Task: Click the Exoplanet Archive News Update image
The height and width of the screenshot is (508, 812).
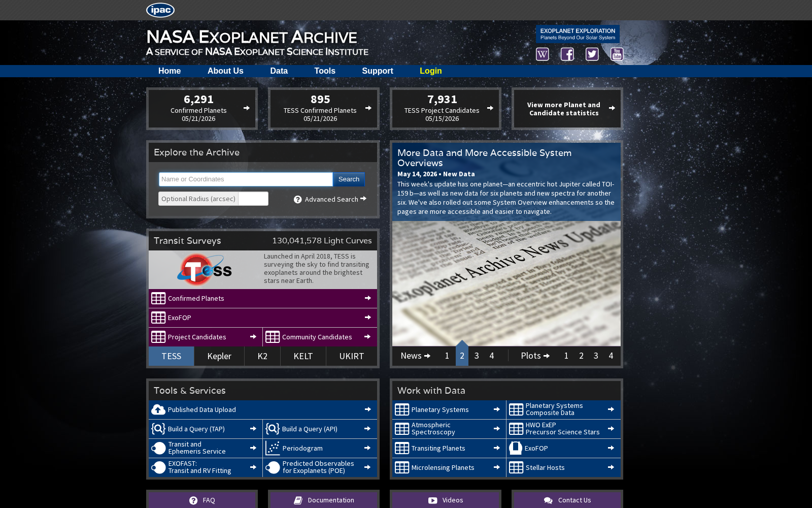Action: pos(506,283)
